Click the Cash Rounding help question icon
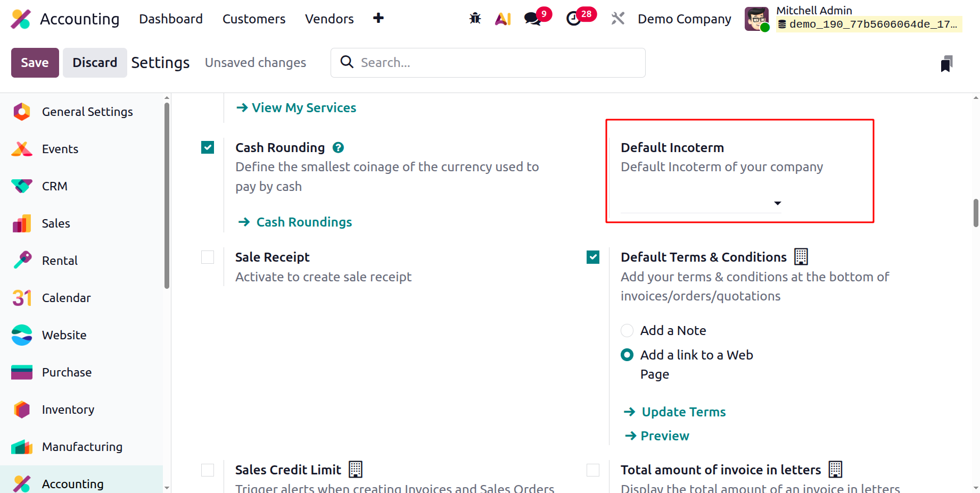Viewport: 980px width, 493px height. pyautogui.click(x=338, y=147)
